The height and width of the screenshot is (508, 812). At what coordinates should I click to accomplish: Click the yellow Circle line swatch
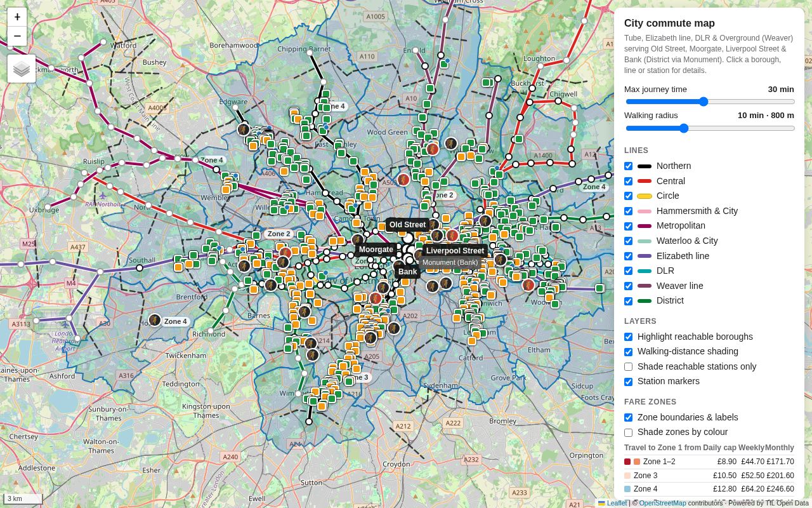(645, 196)
